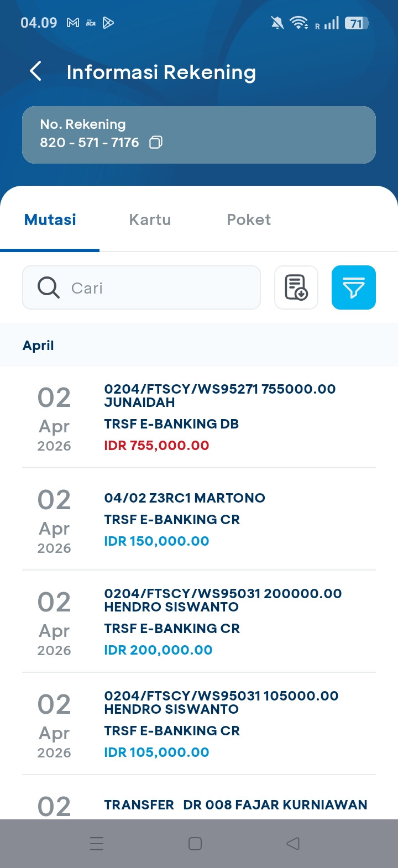Screen dimensions: 398x868
Task: Tap the No. Rekening account card
Action: 199,135
